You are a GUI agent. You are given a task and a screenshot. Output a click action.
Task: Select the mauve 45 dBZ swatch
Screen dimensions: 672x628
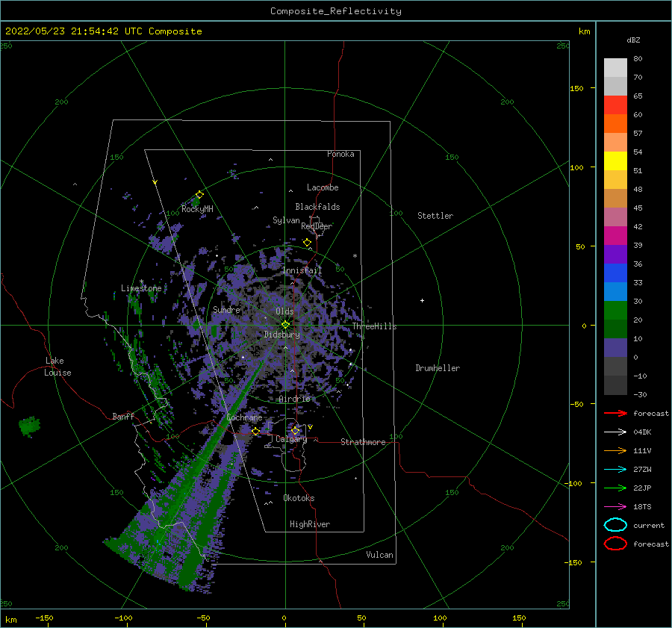(x=615, y=217)
